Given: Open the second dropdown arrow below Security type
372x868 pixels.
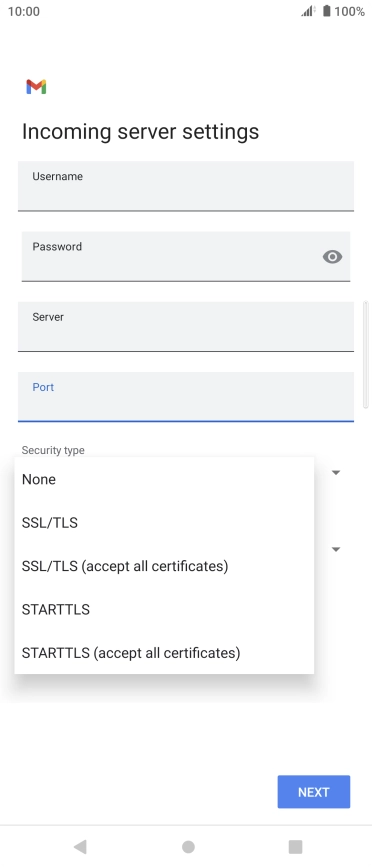Looking at the screenshot, I should click(335, 549).
